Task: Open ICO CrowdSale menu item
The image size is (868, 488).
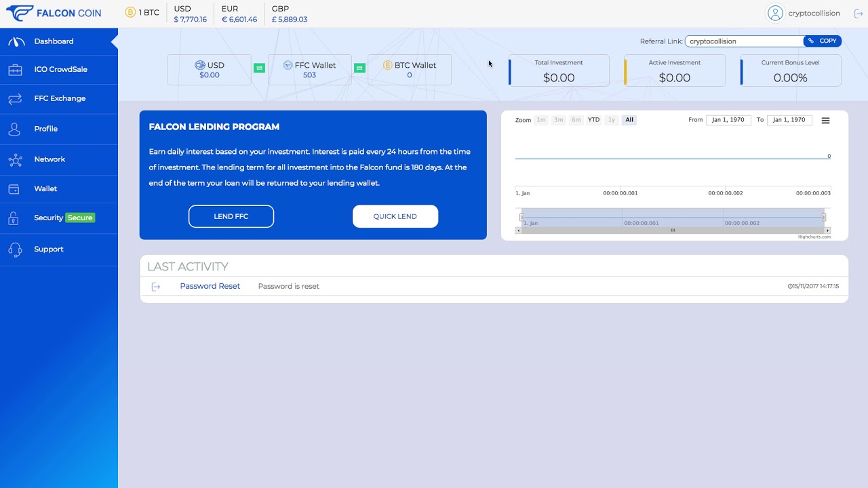Action: point(59,69)
